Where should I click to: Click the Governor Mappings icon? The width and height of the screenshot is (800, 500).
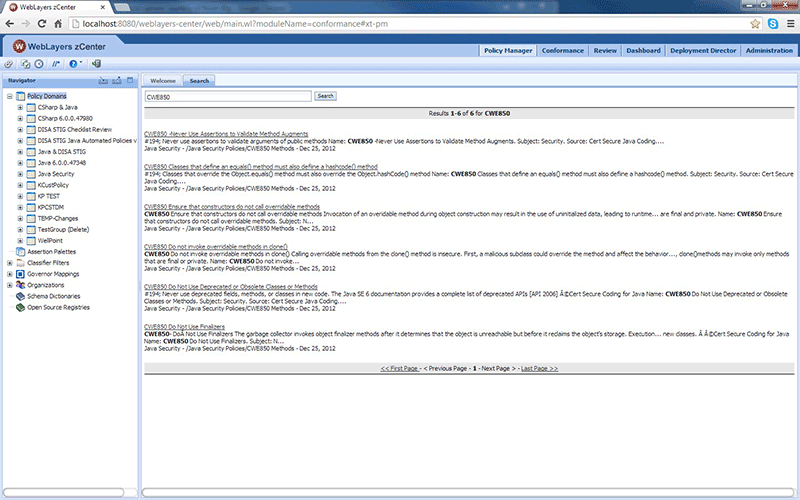[x=20, y=274]
